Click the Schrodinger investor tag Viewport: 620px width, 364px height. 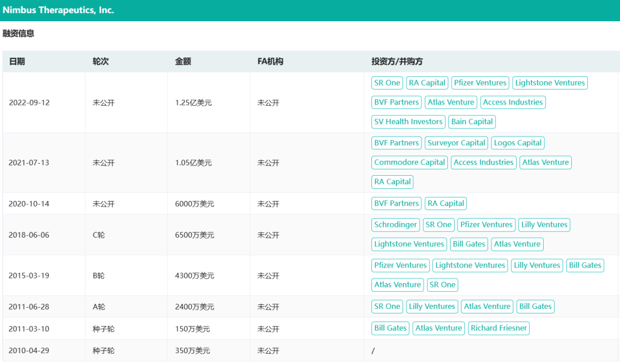click(396, 225)
